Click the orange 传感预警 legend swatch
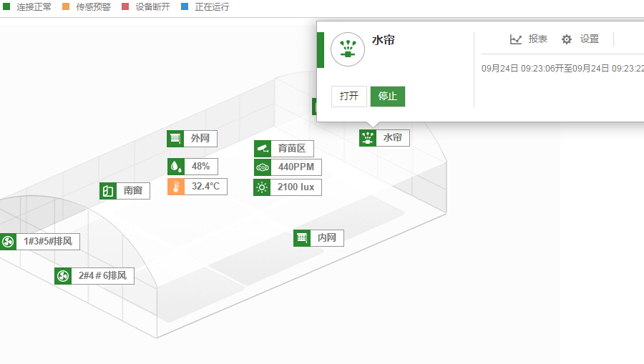644x364 pixels. [x=66, y=7]
